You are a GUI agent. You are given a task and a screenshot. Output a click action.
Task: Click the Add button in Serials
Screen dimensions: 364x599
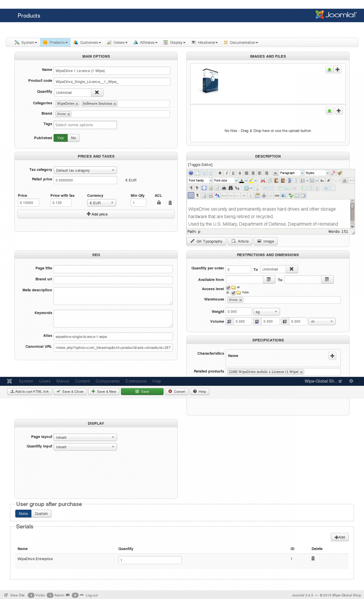click(340, 537)
